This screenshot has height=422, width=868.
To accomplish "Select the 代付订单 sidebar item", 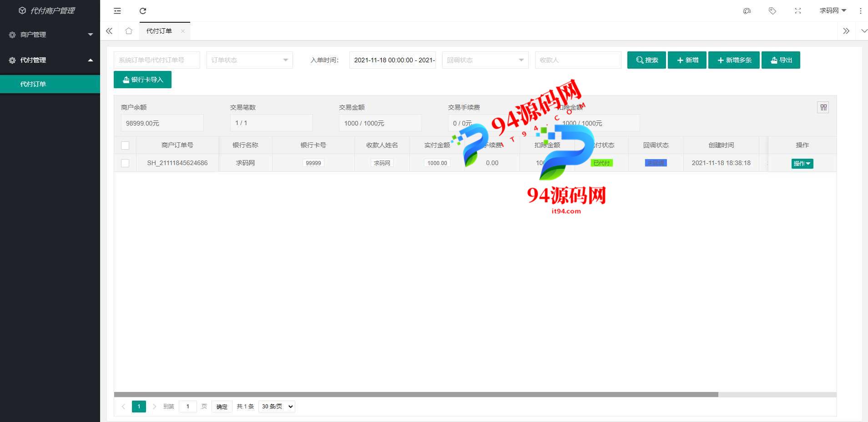I will [50, 84].
